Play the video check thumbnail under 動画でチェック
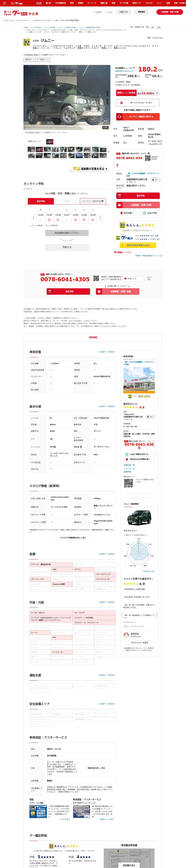The image size is (186, 868). click(50, 141)
